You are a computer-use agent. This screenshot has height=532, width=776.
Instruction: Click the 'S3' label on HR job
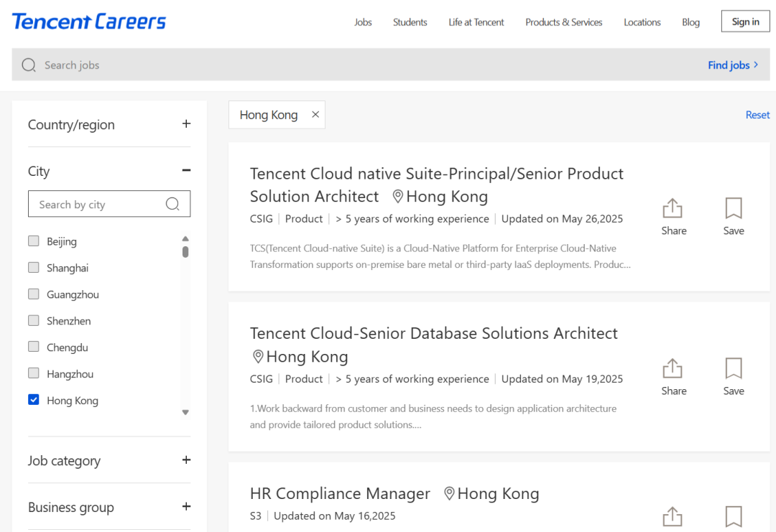255,516
